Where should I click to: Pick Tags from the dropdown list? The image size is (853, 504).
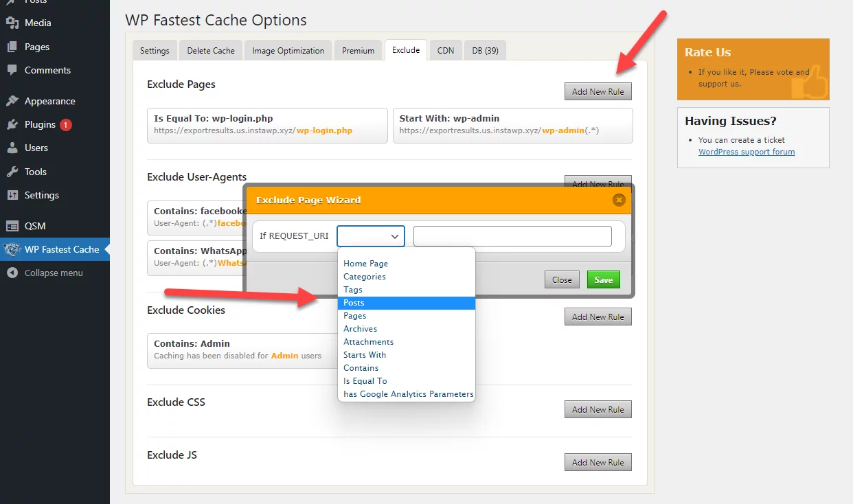click(x=407, y=290)
